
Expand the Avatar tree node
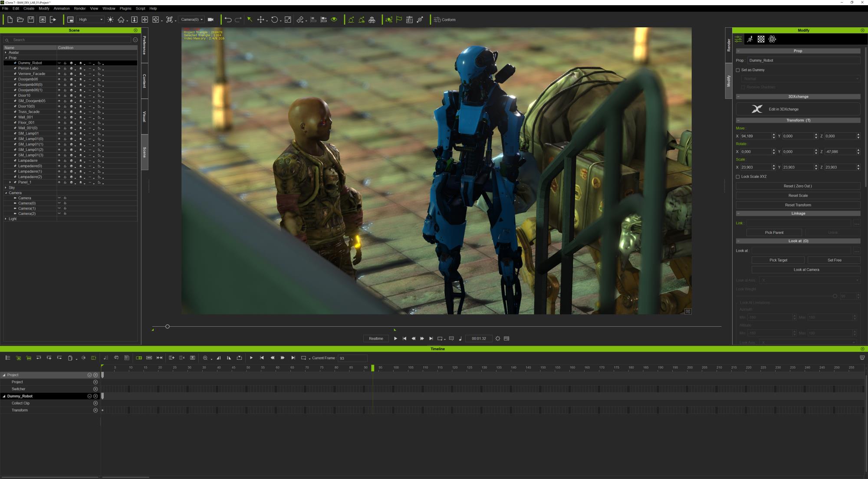coord(6,52)
